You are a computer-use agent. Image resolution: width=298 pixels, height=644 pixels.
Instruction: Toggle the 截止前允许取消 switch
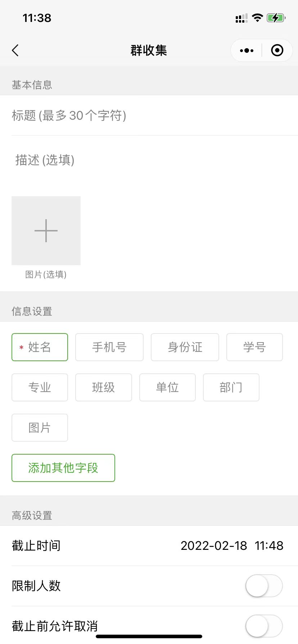point(264,626)
